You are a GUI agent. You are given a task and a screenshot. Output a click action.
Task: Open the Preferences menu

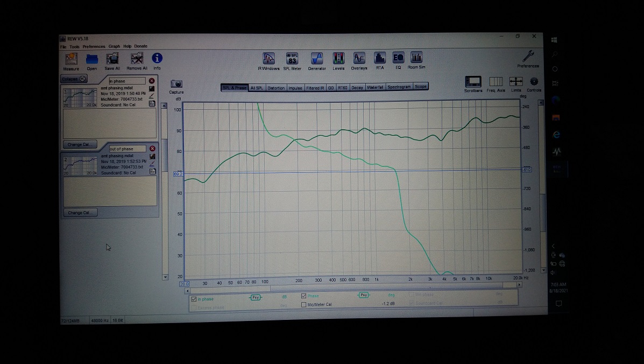coord(94,46)
